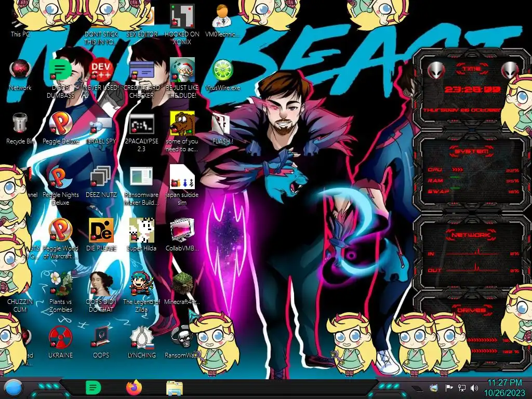Open the volume speaker tray icon

tap(474, 388)
